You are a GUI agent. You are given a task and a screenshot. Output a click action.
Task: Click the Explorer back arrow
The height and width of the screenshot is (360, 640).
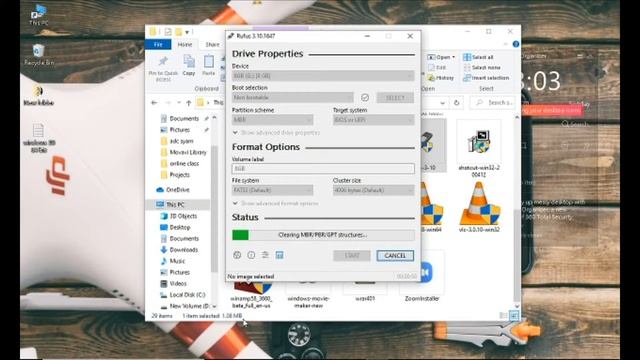tap(154, 103)
